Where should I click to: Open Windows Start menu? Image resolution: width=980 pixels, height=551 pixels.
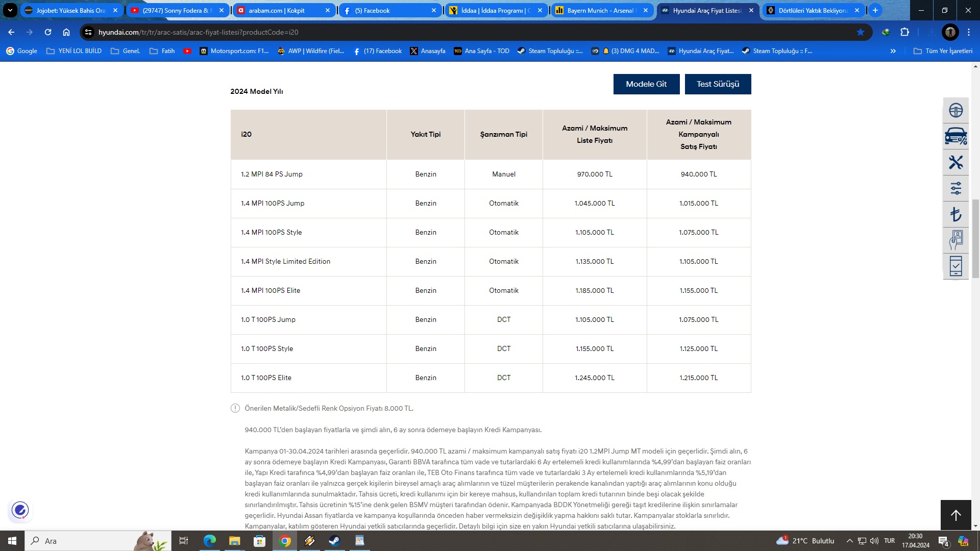click(x=12, y=541)
